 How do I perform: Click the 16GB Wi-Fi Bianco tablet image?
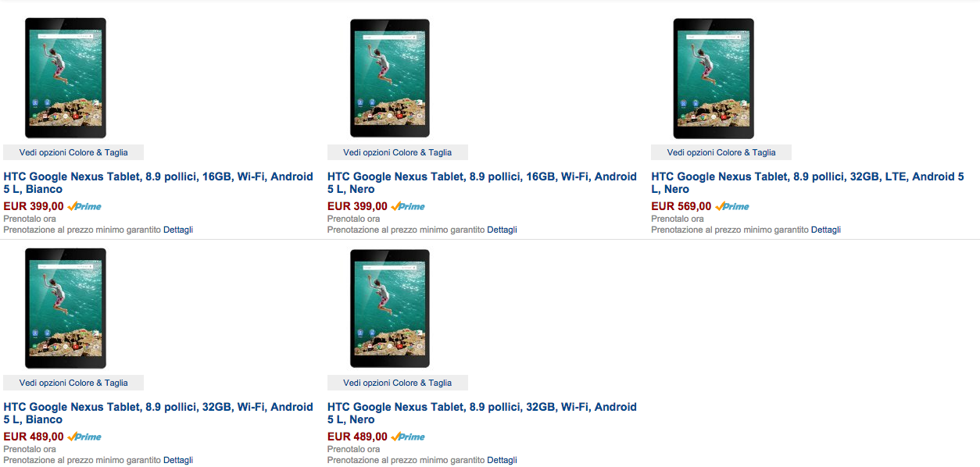pyautogui.click(x=66, y=78)
